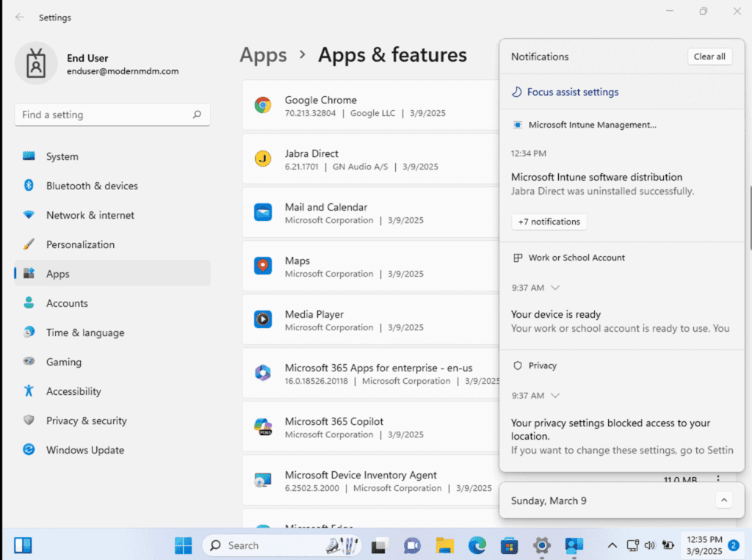Open Microsoft Store from the taskbar
752x560 pixels.
(x=510, y=545)
